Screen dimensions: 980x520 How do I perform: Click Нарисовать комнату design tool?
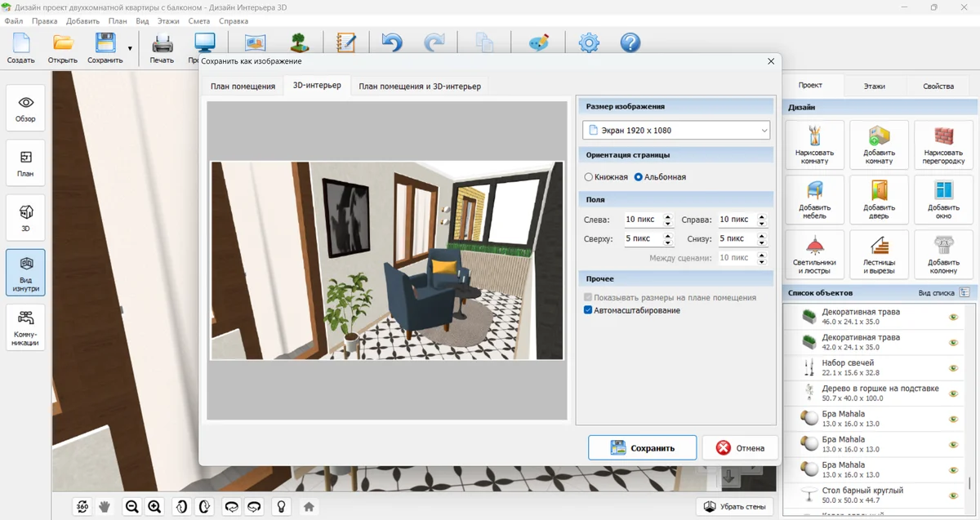coord(814,144)
